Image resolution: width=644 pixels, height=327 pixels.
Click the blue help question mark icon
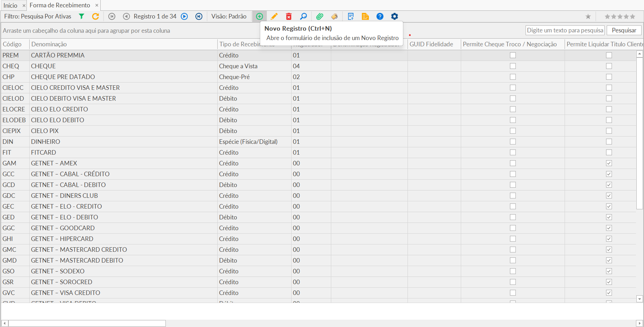(380, 16)
